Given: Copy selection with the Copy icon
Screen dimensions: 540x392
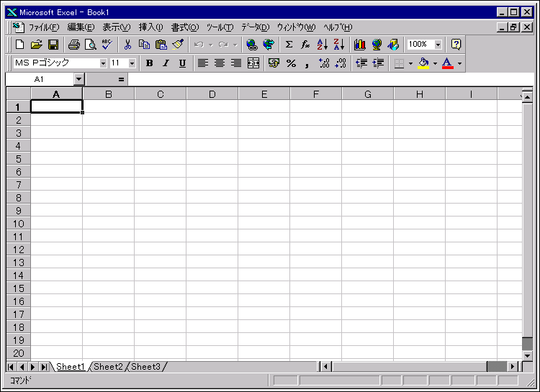Looking at the screenshot, I should click(x=144, y=45).
